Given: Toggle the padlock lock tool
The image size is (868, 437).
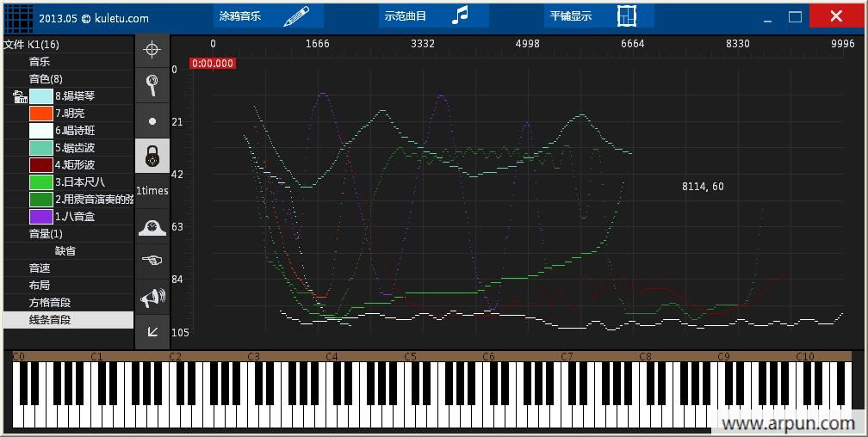Looking at the screenshot, I should pos(152,157).
